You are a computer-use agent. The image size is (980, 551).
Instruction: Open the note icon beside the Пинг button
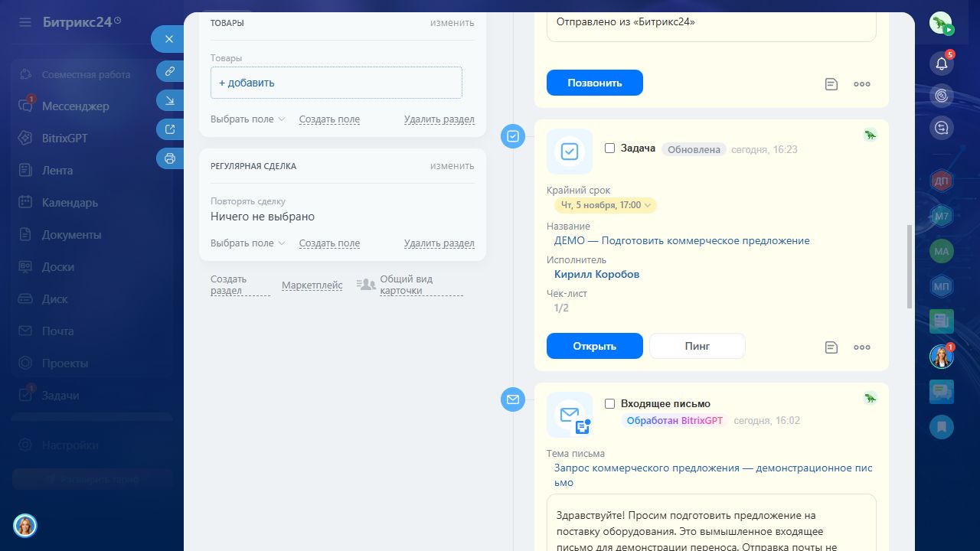[x=831, y=347]
